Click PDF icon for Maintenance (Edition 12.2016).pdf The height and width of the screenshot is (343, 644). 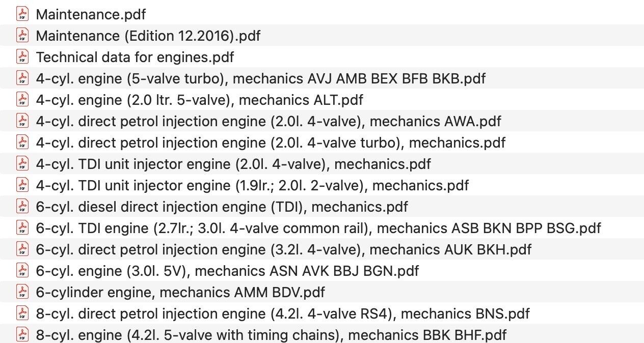point(22,35)
